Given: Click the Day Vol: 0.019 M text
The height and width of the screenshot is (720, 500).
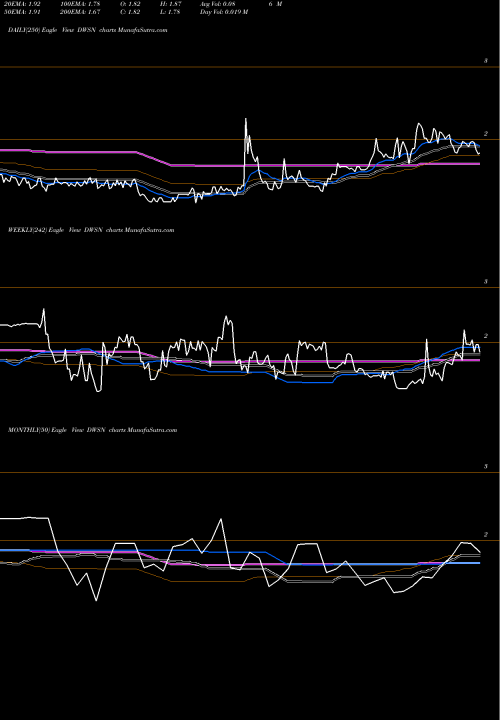Looking at the screenshot, I should (224, 12).
